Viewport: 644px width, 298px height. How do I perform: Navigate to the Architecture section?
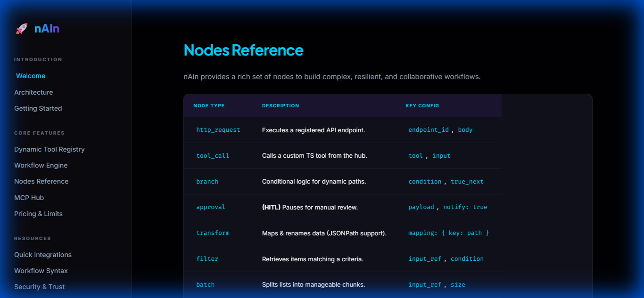(x=33, y=92)
